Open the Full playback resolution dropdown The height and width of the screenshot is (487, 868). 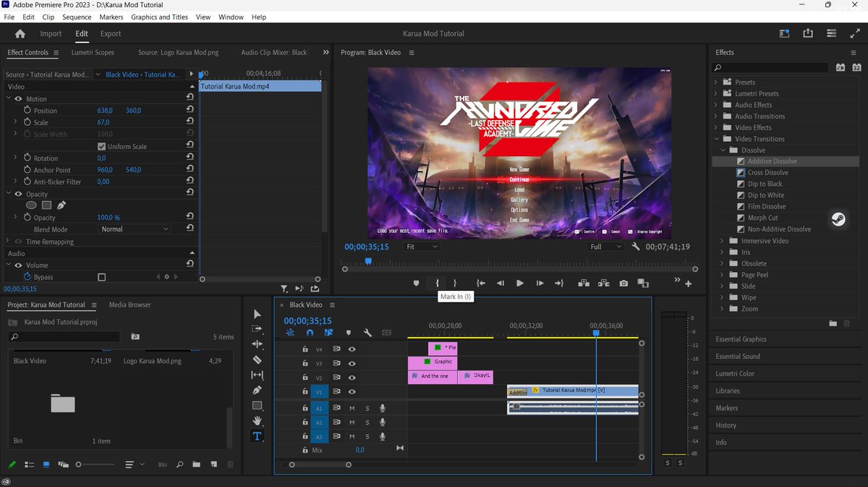click(606, 247)
